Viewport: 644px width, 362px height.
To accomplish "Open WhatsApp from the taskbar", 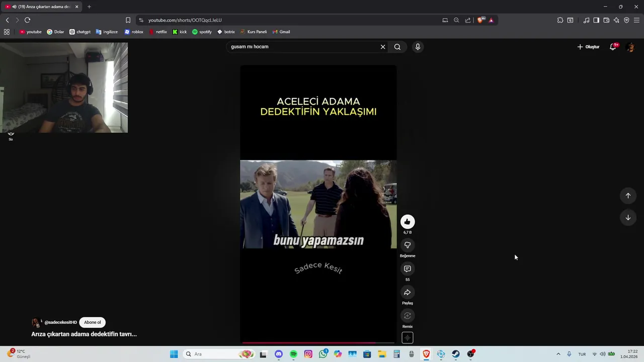I will click(x=323, y=354).
